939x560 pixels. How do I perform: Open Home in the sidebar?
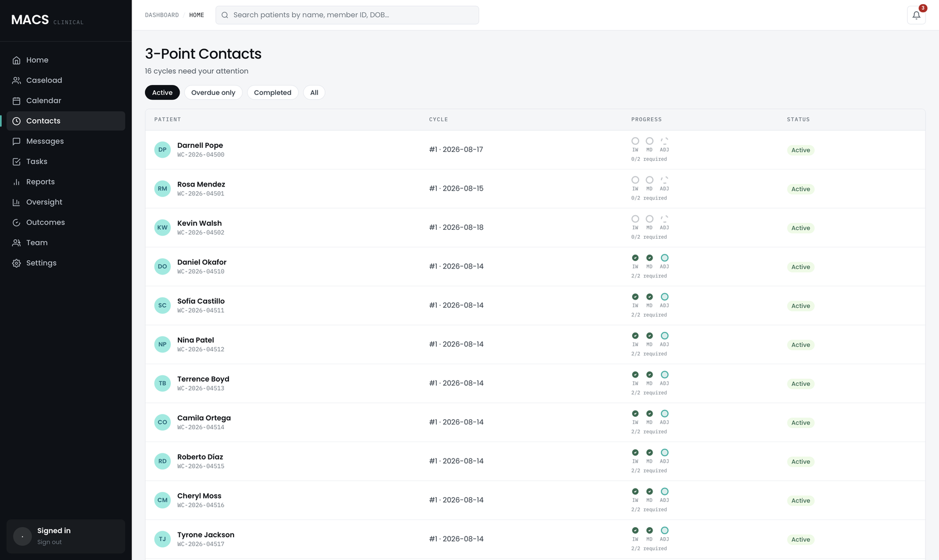click(x=66, y=60)
